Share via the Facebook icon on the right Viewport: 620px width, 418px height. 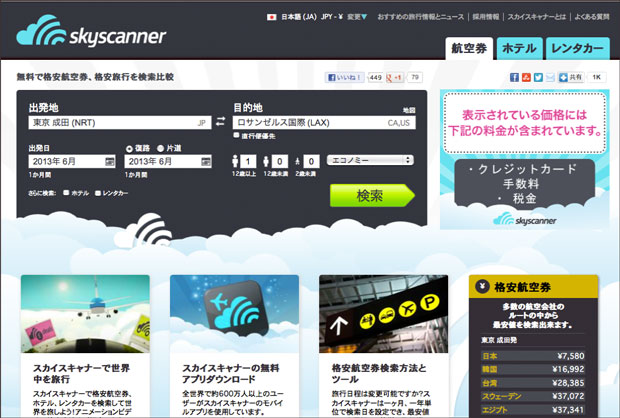(514, 77)
